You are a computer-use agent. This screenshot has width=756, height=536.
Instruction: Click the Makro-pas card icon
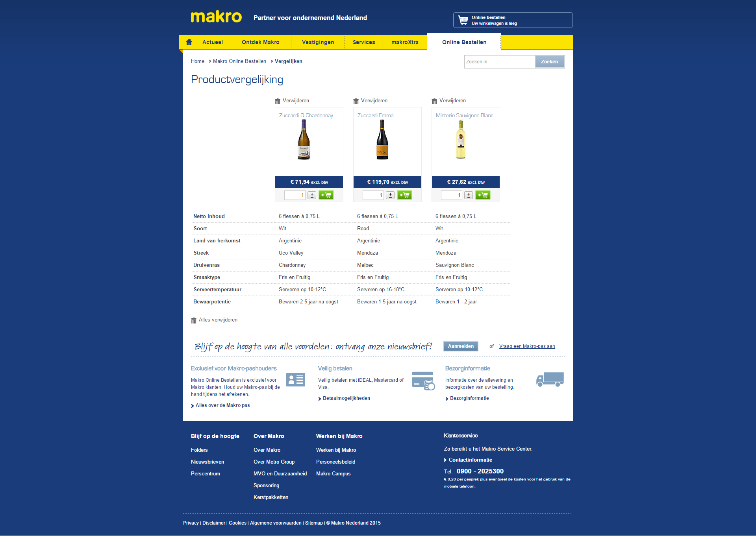(x=296, y=380)
